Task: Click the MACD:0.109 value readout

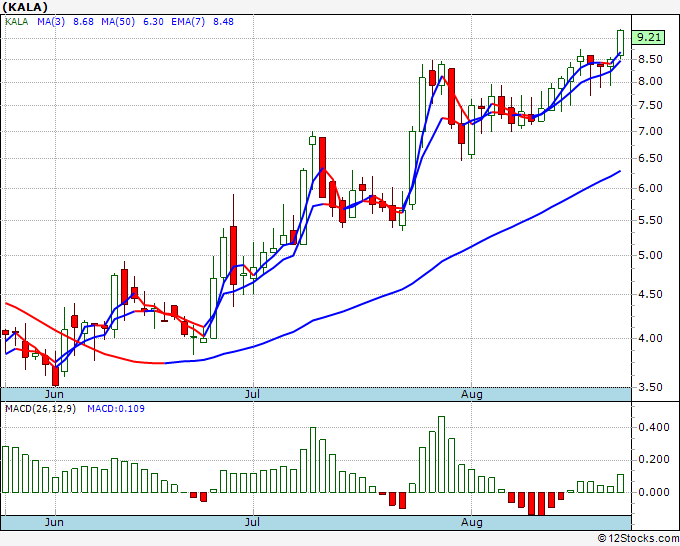Action: (x=116, y=409)
